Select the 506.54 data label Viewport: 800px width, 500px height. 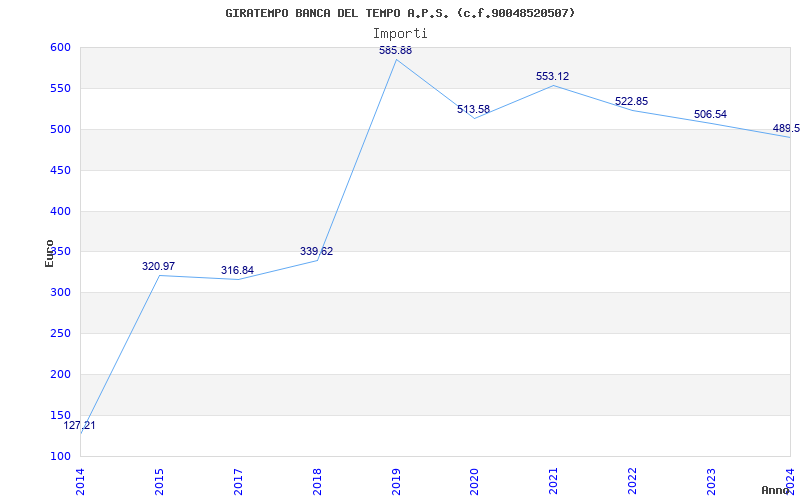pos(710,114)
